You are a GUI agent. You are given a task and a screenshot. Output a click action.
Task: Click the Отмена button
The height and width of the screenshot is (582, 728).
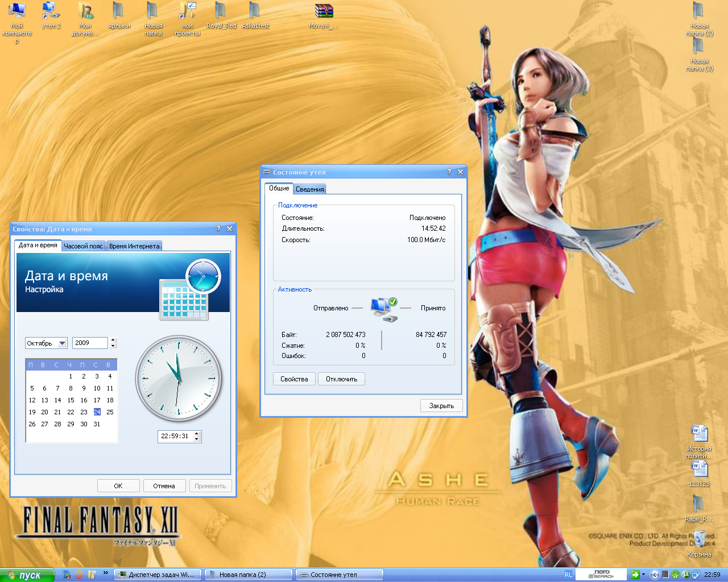click(x=164, y=486)
